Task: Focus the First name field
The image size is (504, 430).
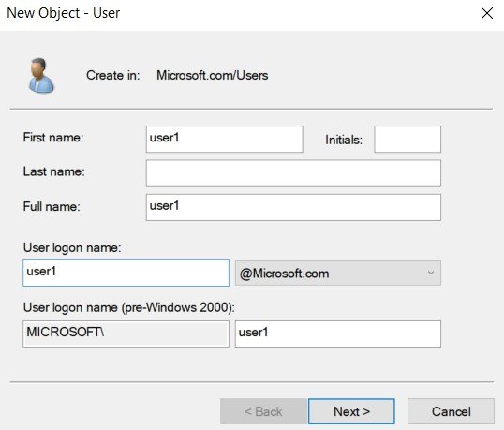Action: pos(224,139)
